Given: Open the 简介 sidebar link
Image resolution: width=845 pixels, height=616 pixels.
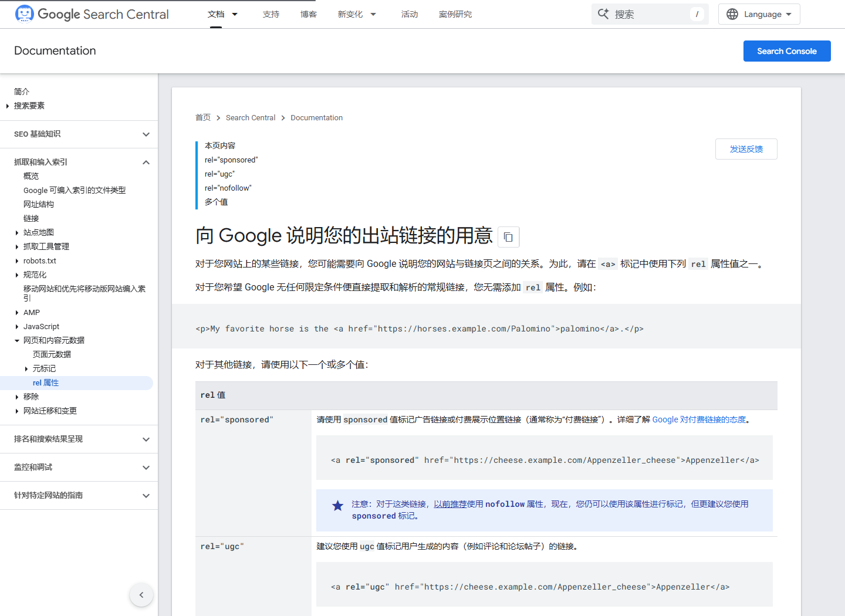Looking at the screenshot, I should [x=22, y=92].
